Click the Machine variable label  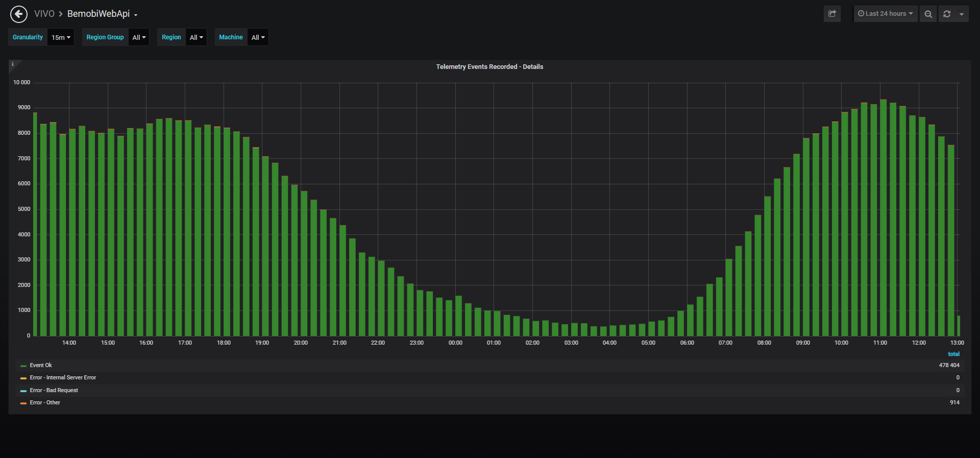[231, 37]
